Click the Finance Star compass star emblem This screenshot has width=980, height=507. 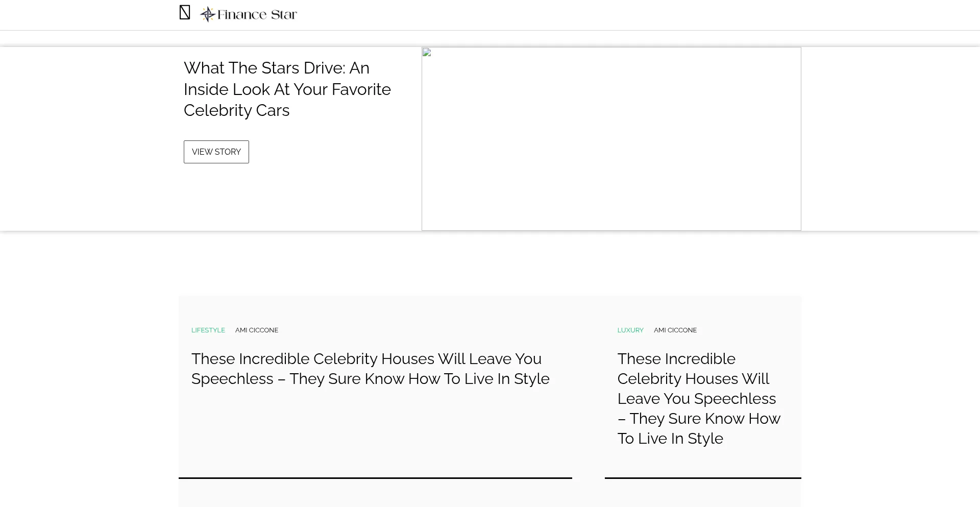(207, 14)
